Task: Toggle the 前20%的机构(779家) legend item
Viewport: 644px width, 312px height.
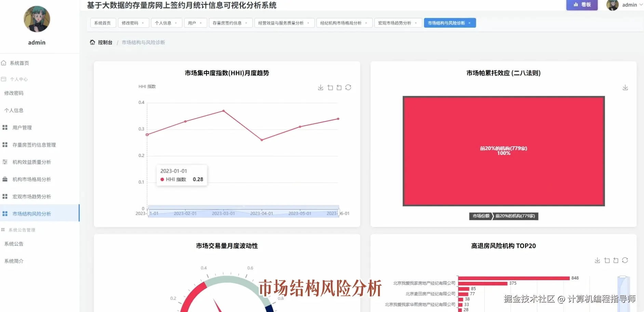Action: 515,216
